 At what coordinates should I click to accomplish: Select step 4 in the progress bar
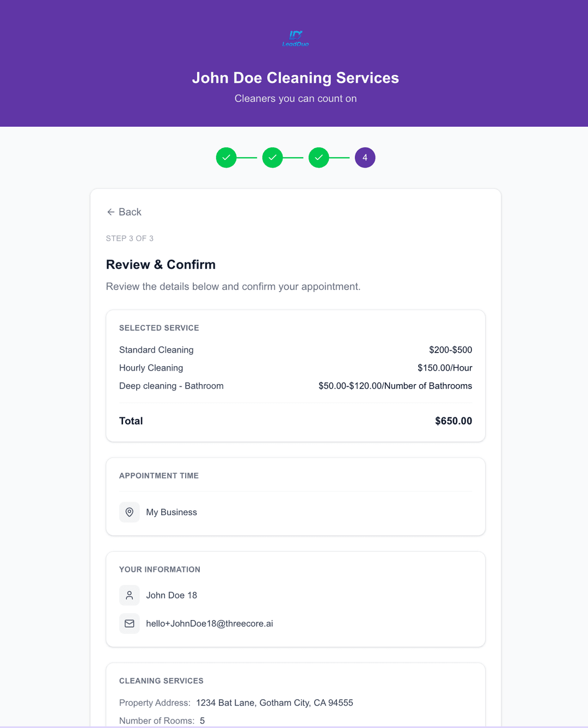(x=365, y=157)
